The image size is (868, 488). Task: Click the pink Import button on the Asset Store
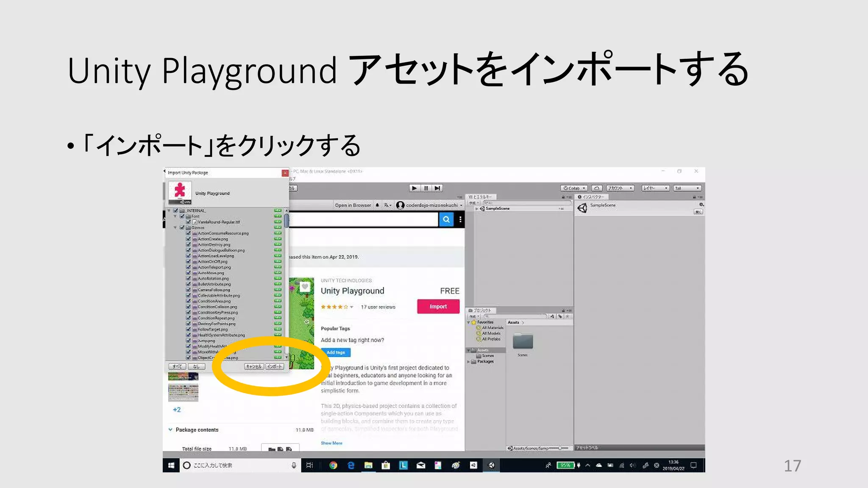coord(438,306)
